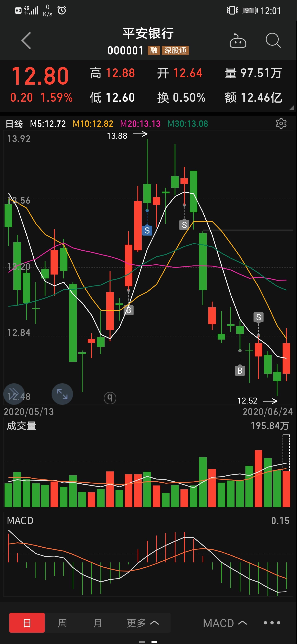
Task: Tap the 1.59% change percentage
Action: click(x=57, y=97)
